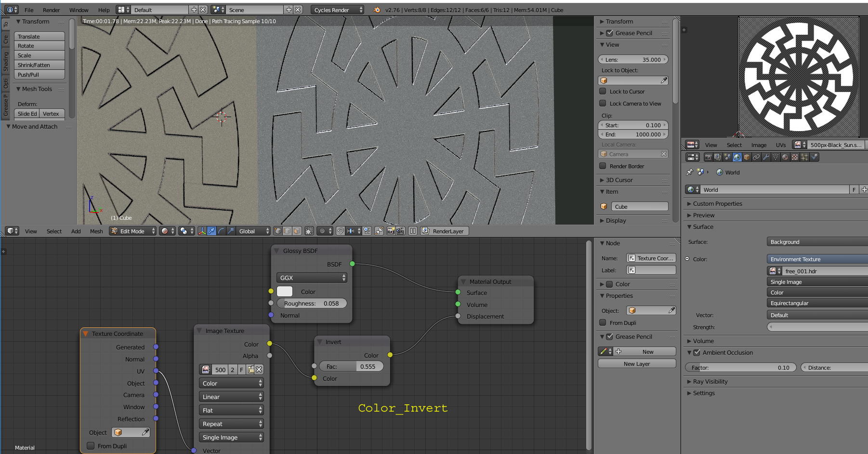Pick lock object with eyedropper in View panel
868x454 pixels.
(664, 80)
